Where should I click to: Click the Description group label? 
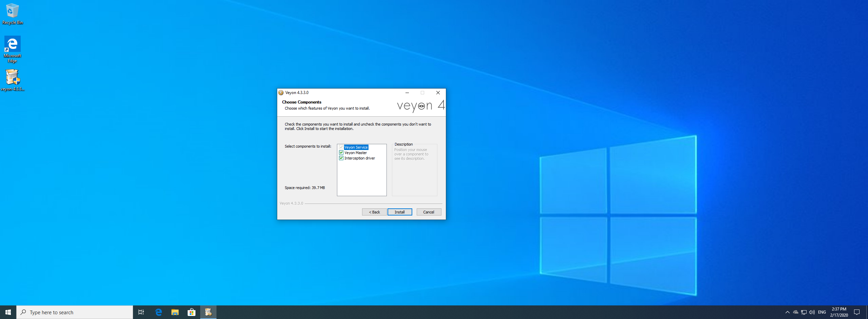point(403,144)
